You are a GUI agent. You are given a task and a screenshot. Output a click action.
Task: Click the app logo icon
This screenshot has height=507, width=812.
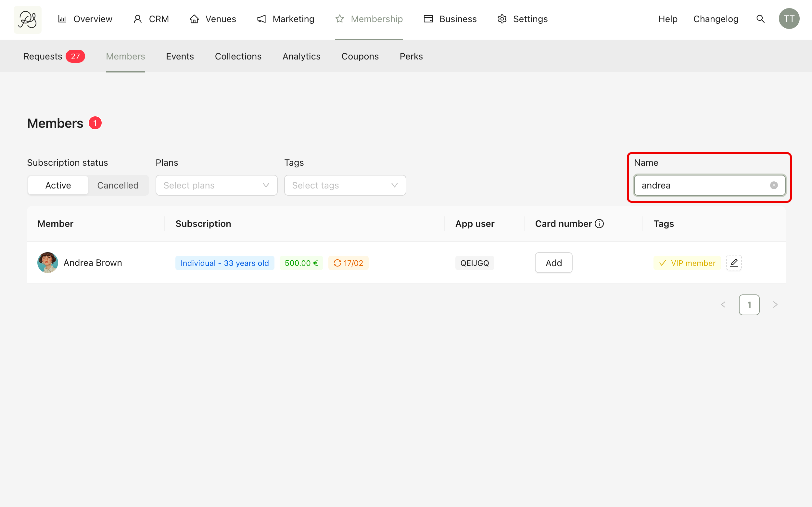pos(28,19)
